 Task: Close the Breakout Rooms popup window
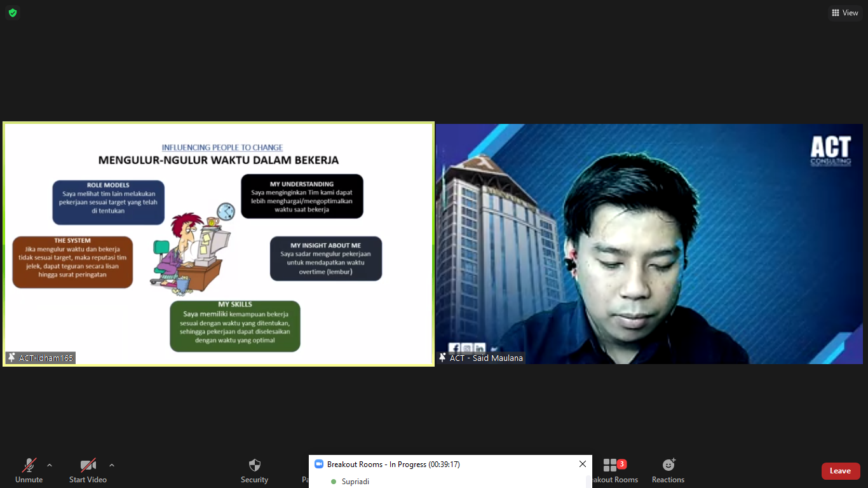(x=582, y=464)
